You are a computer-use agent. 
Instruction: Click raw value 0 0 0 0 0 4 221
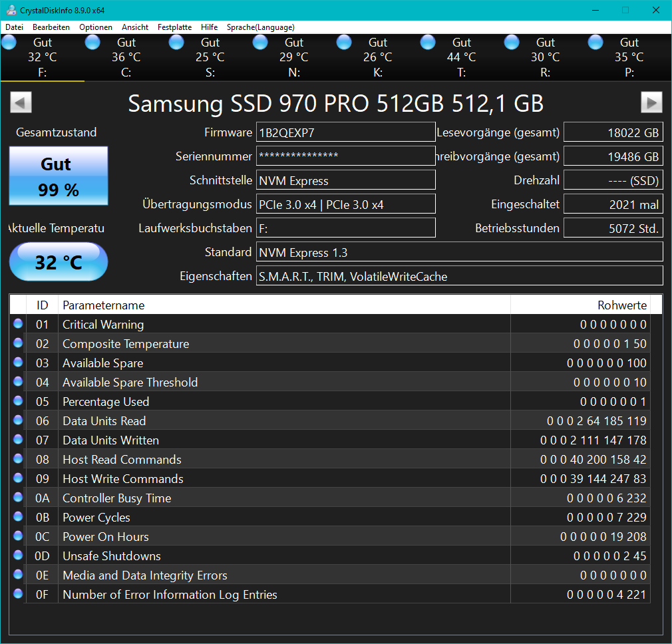[606, 595]
